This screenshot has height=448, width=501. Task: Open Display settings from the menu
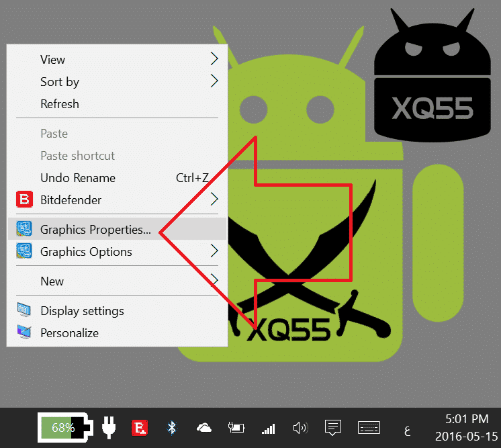click(x=82, y=311)
